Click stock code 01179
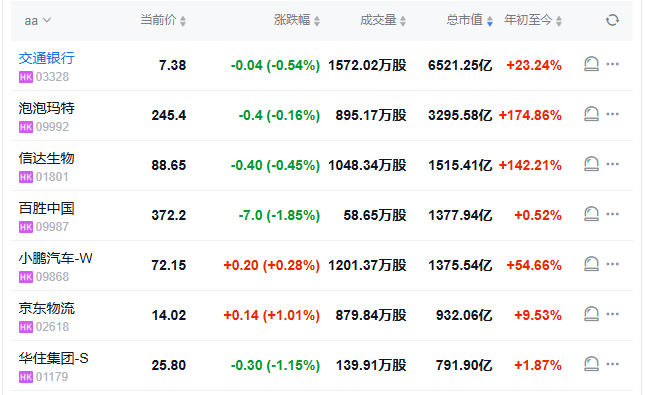The image size is (645, 395). pyautogui.click(x=52, y=377)
